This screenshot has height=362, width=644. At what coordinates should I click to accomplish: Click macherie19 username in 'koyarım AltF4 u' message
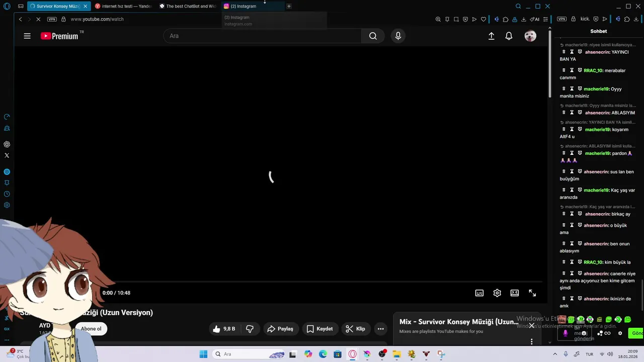(598, 129)
